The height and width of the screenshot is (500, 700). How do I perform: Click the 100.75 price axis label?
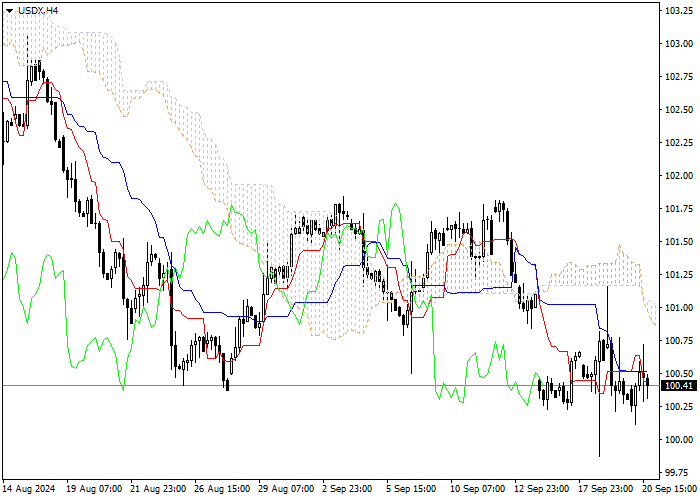[x=679, y=341]
